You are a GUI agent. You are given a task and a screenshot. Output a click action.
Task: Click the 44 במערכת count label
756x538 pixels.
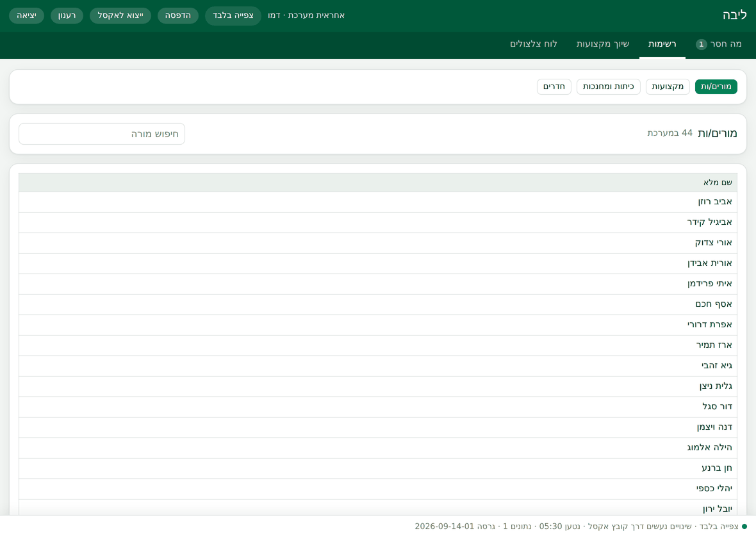[670, 133]
